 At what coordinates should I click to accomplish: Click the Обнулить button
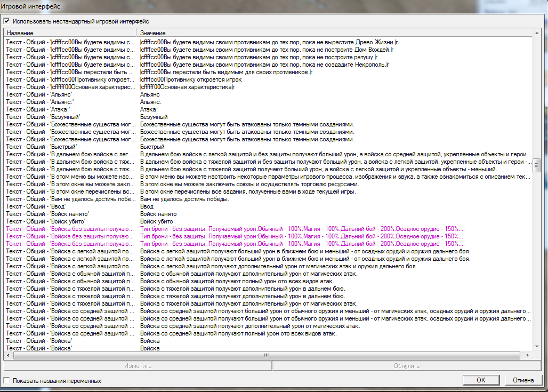click(x=406, y=366)
